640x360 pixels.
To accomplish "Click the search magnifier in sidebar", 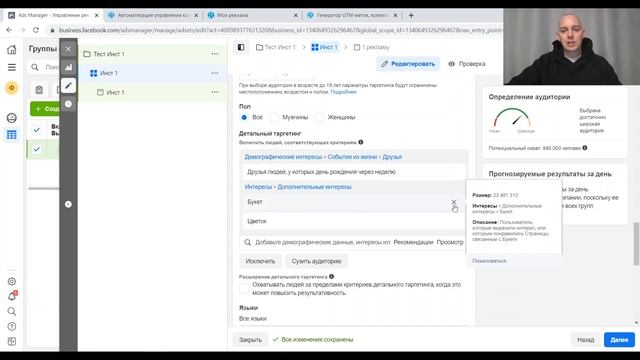I will [12, 311].
